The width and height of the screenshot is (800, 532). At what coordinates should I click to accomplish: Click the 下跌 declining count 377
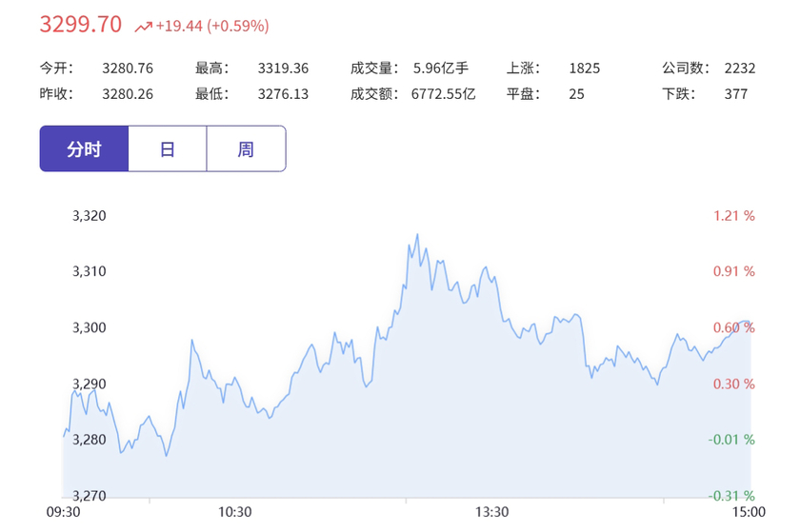coord(735,94)
